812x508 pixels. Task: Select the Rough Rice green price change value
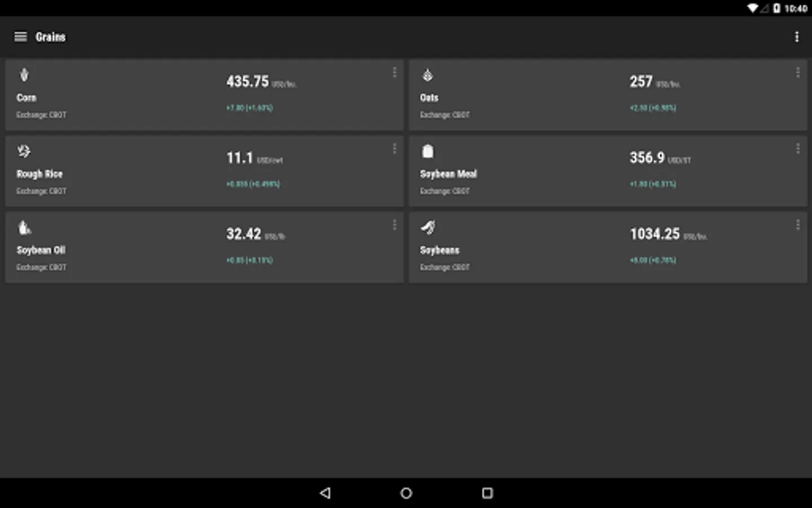tap(253, 184)
